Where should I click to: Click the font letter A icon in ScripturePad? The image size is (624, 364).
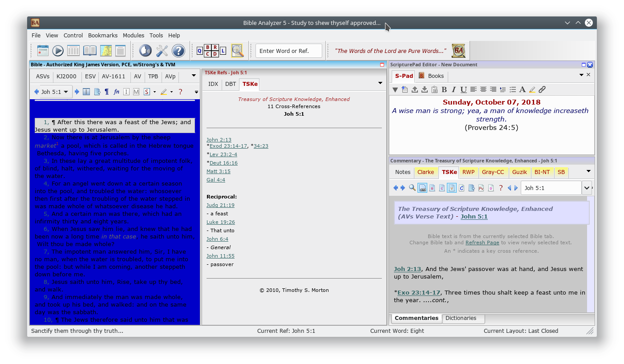pos(523,89)
